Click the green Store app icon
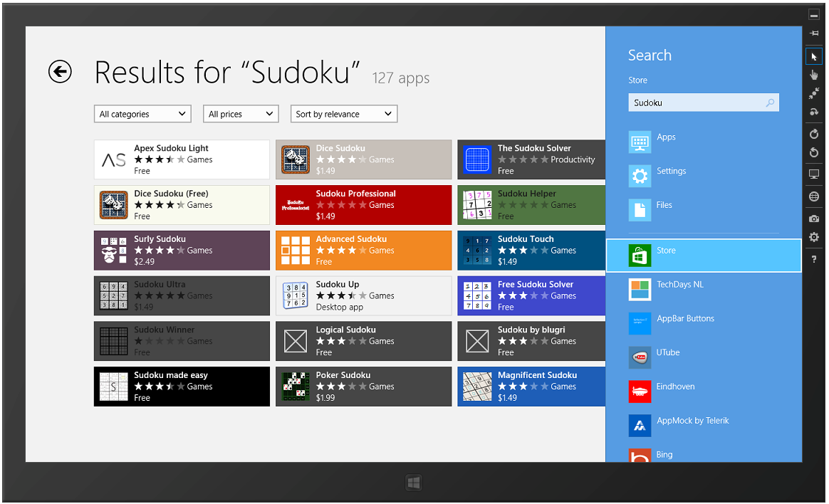 pos(640,255)
